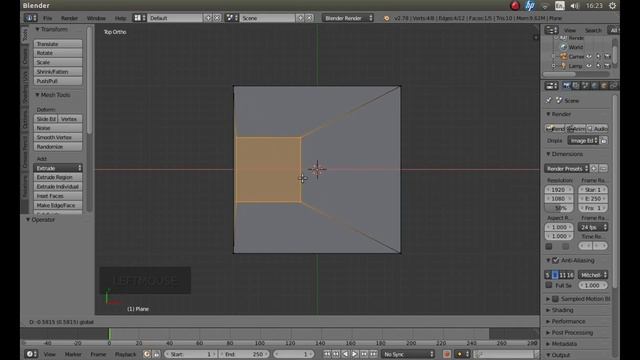
Task: Click the Shrink/Fatten button
Action: pyautogui.click(x=58, y=72)
